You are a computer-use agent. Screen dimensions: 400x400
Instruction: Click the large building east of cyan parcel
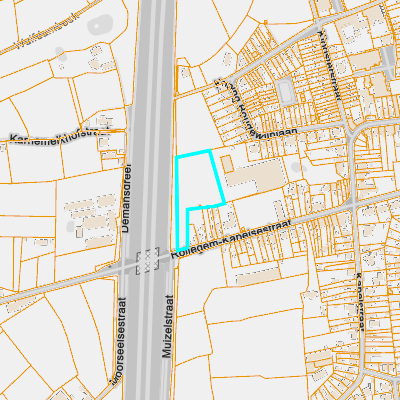pyautogui.click(x=256, y=175)
